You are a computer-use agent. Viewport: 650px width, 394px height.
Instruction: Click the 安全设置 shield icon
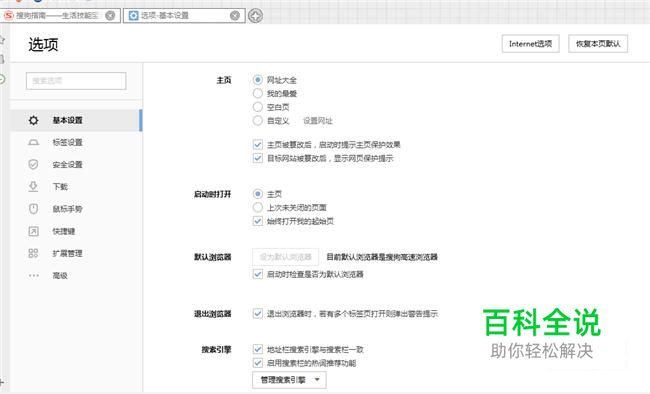pyautogui.click(x=34, y=165)
